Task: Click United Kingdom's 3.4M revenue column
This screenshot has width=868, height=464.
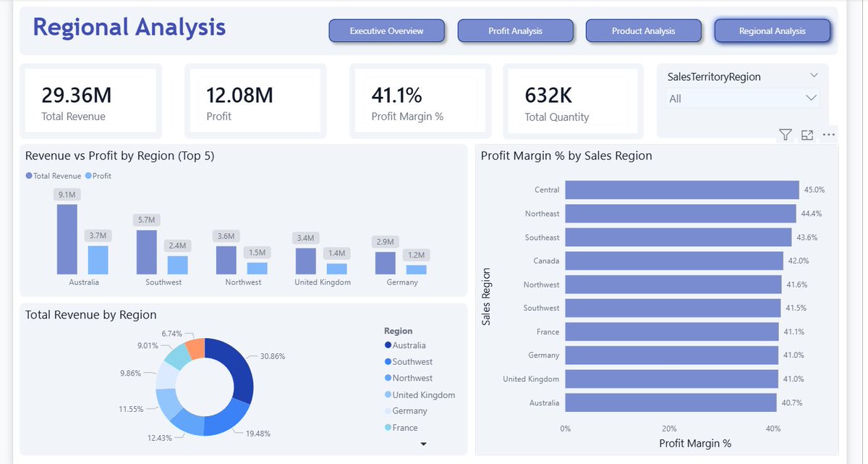Action: click(x=305, y=261)
